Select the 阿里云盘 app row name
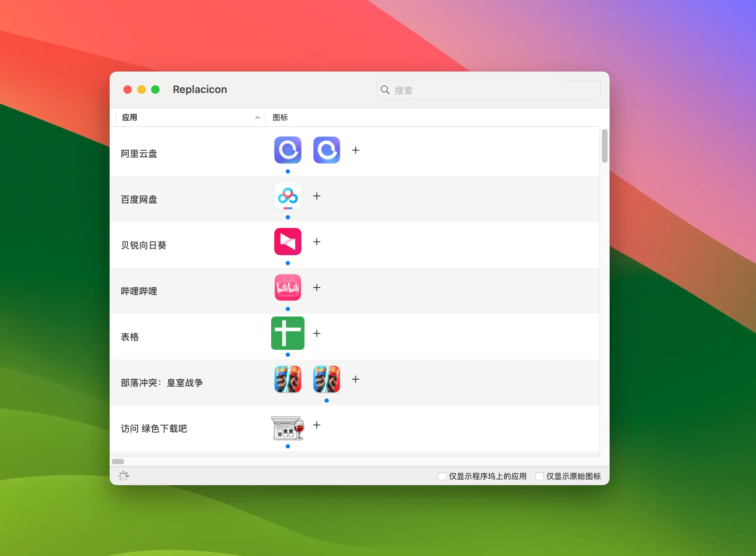This screenshot has width=756, height=556. point(139,154)
